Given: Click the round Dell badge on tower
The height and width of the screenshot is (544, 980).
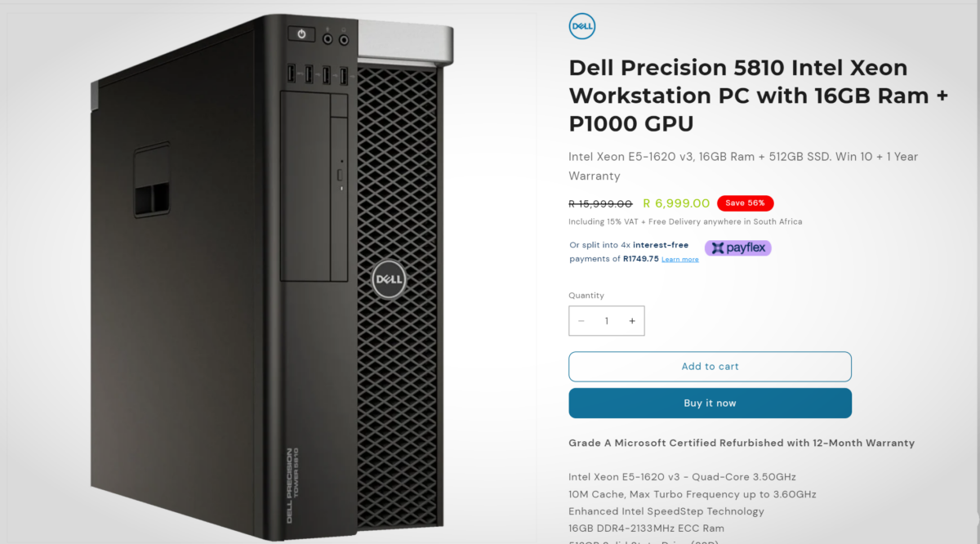Looking at the screenshot, I should (x=387, y=281).
